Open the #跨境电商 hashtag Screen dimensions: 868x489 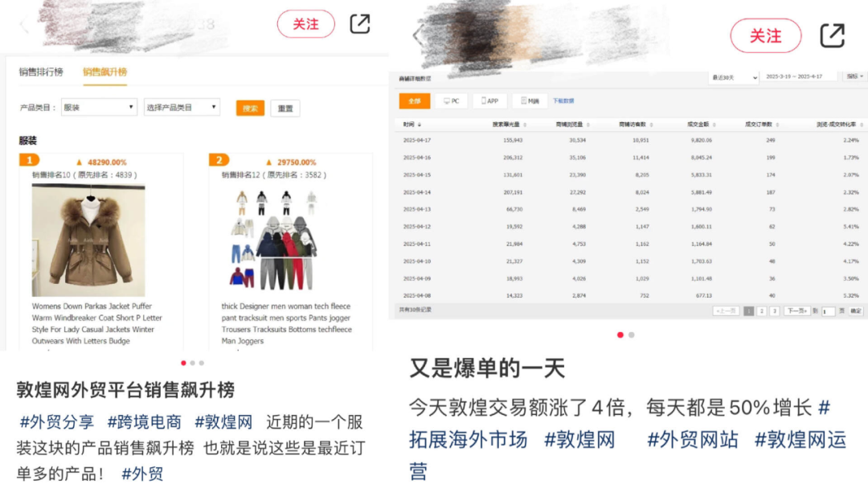pyautogui.click(x=144, y=422)
